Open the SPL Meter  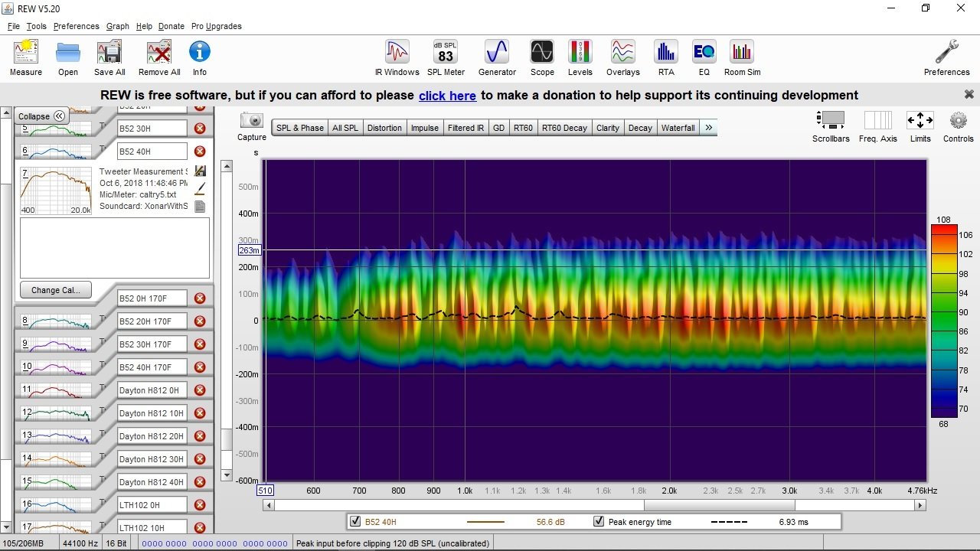(446, 54)
